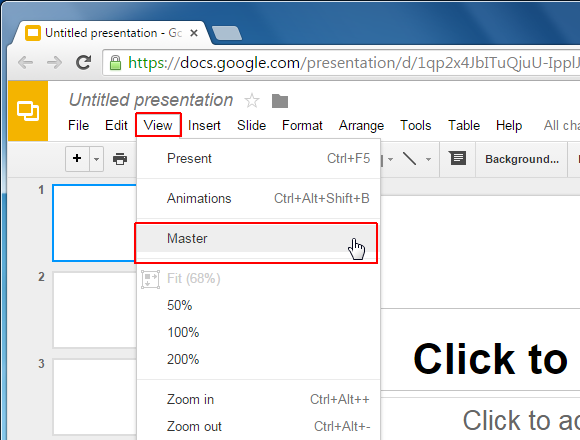This screenshot has height=440, width=580.
Task: Click the add new slide plus button
Action: 77,159
